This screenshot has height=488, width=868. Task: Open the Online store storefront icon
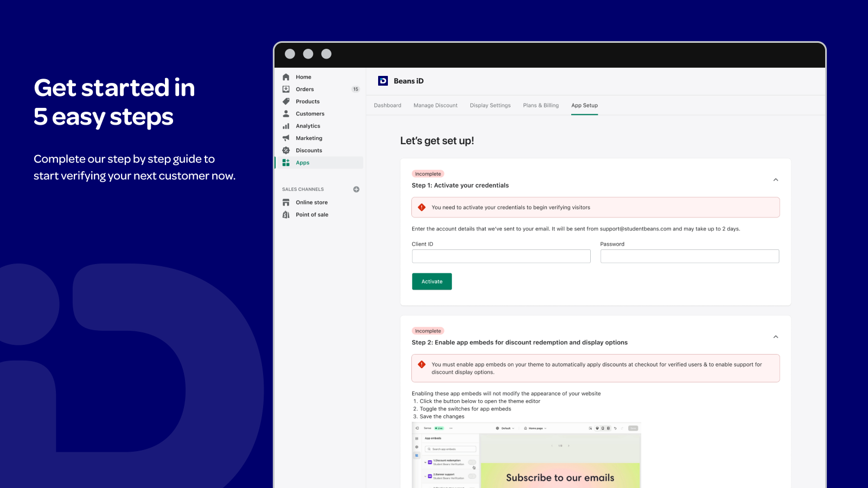tap(286, 202)
